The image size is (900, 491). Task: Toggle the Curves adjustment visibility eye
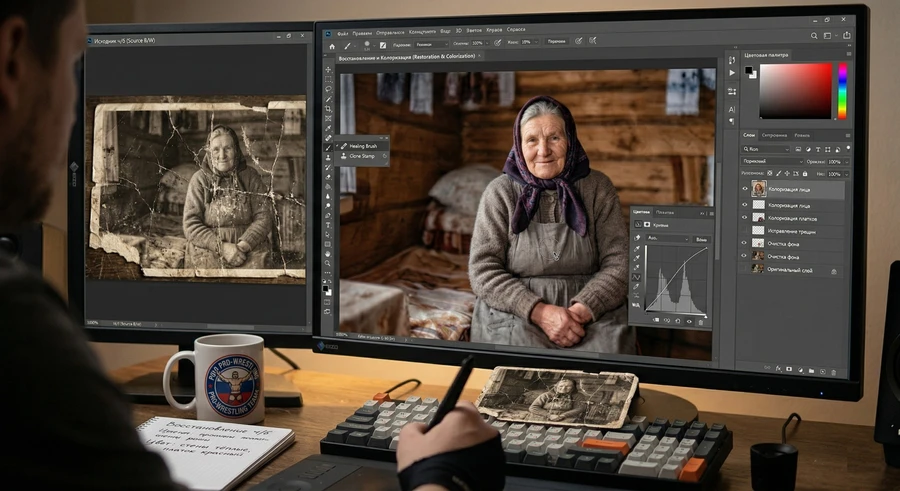(689, 321)
